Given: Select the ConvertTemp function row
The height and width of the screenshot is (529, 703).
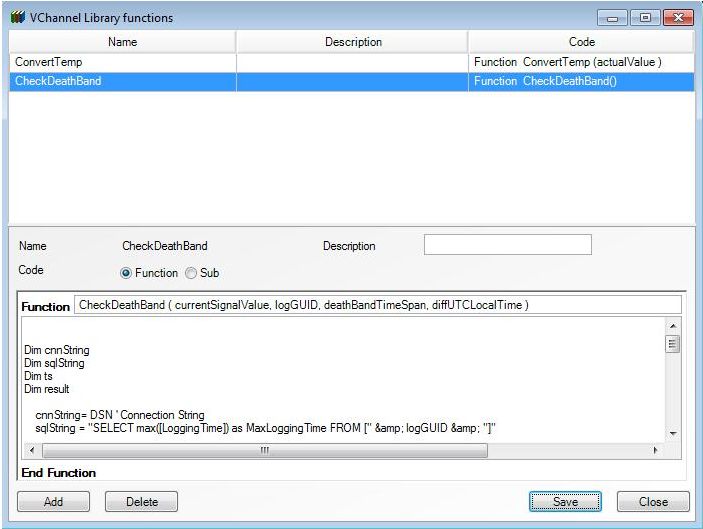Looking at the screenshot, I should (x=122, y=62).
